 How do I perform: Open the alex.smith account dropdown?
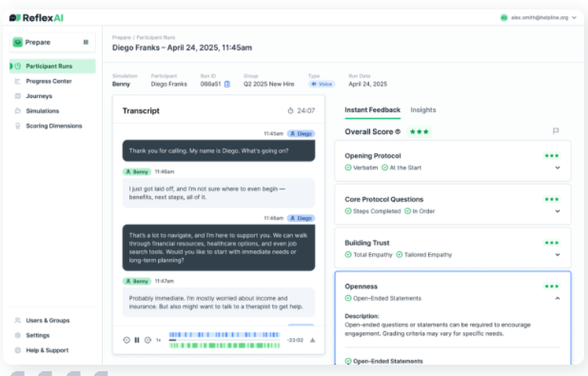point(539,18)
